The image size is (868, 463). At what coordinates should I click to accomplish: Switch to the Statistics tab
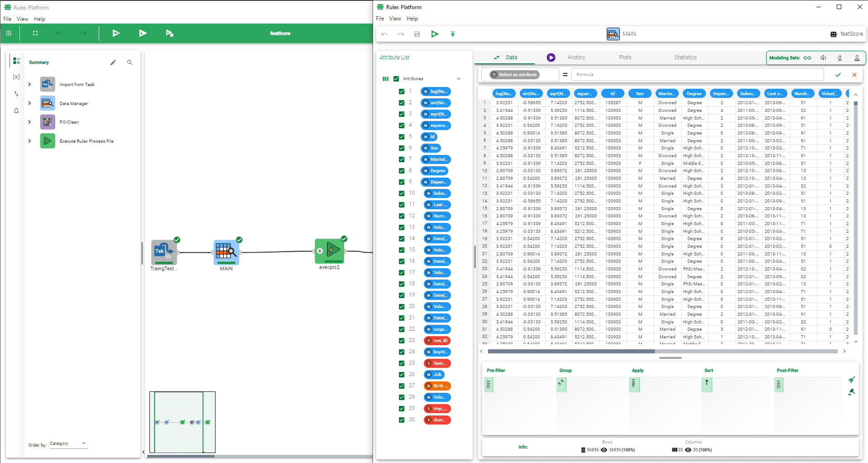point(685,58)
